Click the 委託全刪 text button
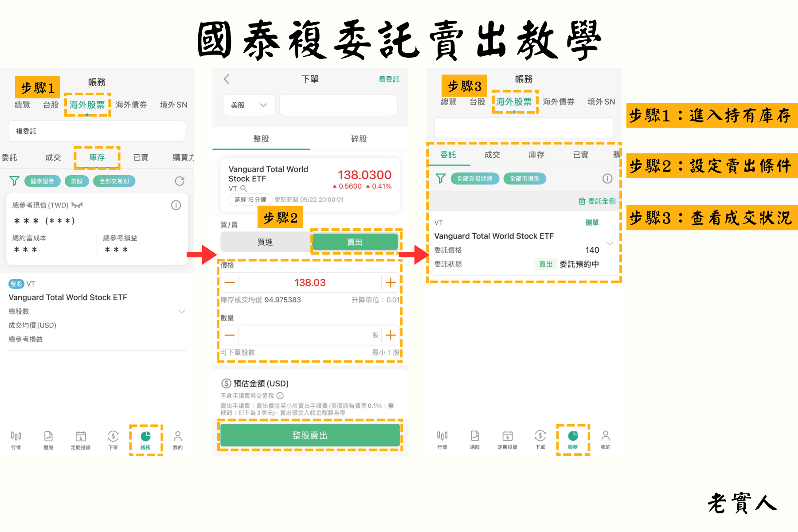798x532 pixels. coord(602,201)
